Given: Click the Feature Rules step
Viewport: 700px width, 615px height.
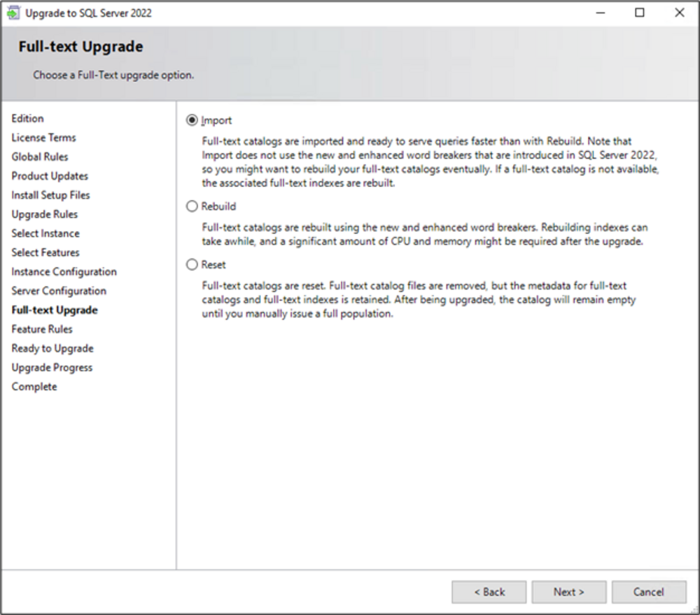Looking at the screenshot, I should point(42,329).
